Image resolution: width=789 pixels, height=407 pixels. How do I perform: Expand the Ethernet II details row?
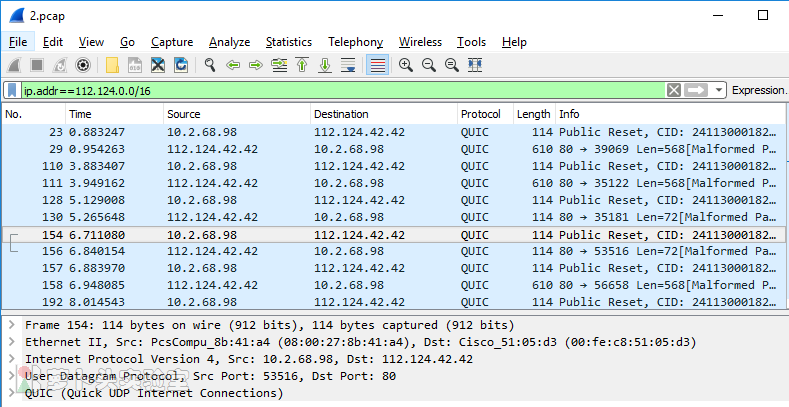[12, 342]
